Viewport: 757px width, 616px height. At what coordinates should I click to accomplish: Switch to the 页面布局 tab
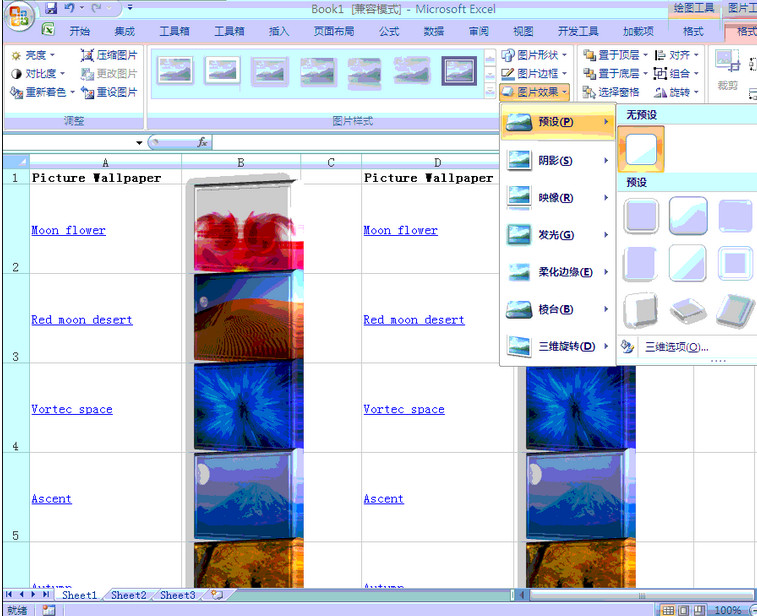(x=334, y=31)
